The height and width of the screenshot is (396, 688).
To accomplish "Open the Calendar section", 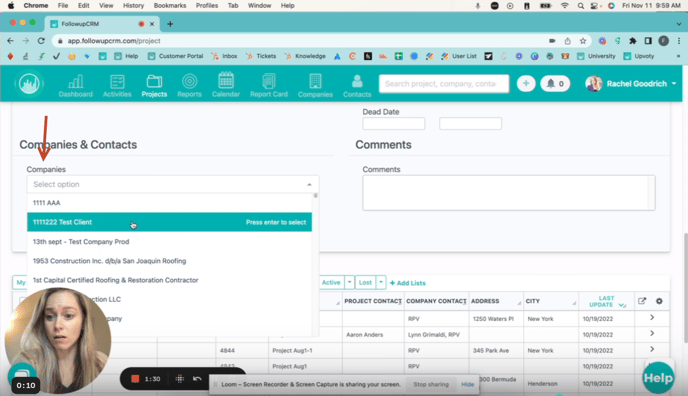I will pos(226,85).
